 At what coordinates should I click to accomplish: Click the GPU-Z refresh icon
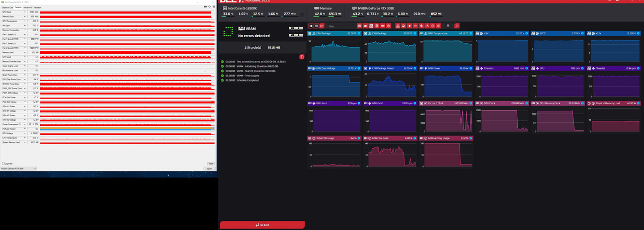pos(209,7)
